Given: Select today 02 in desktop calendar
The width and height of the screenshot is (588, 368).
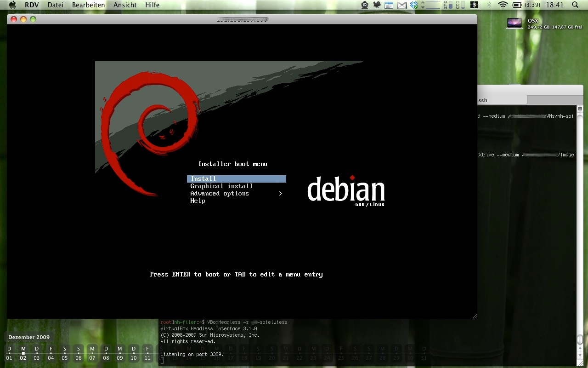Looking at the screenshot, I should point(23,354).
